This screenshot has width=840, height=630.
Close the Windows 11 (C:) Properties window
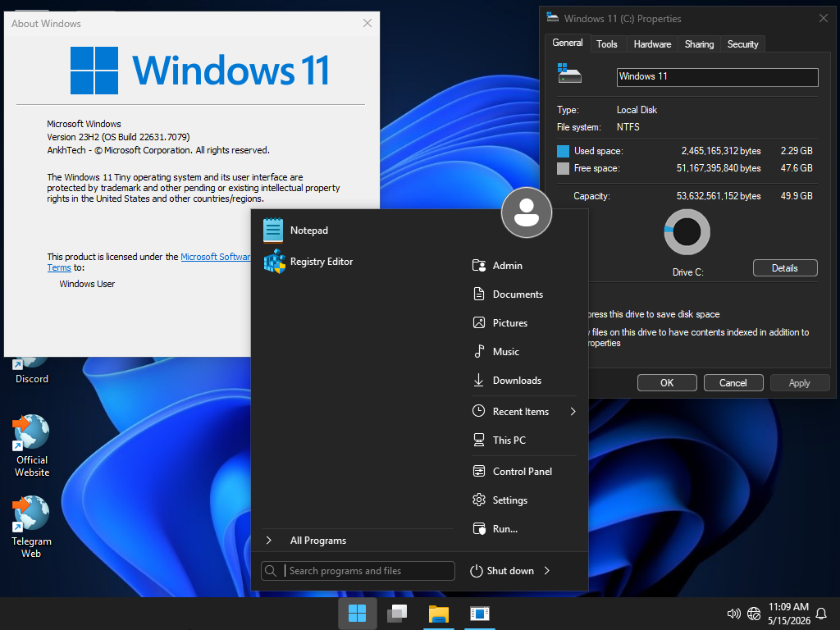click(824, 19)
